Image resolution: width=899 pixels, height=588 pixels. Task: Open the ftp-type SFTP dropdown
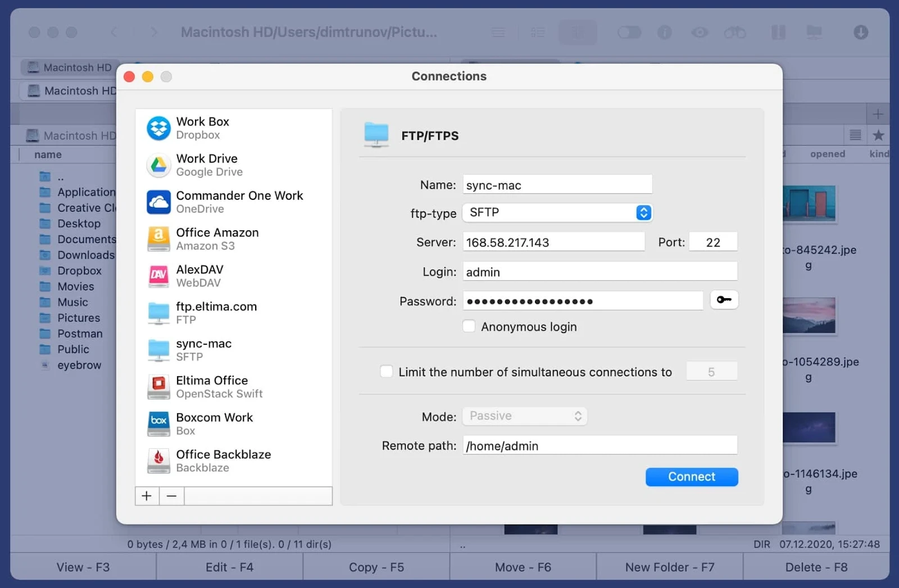coord(557,213)
